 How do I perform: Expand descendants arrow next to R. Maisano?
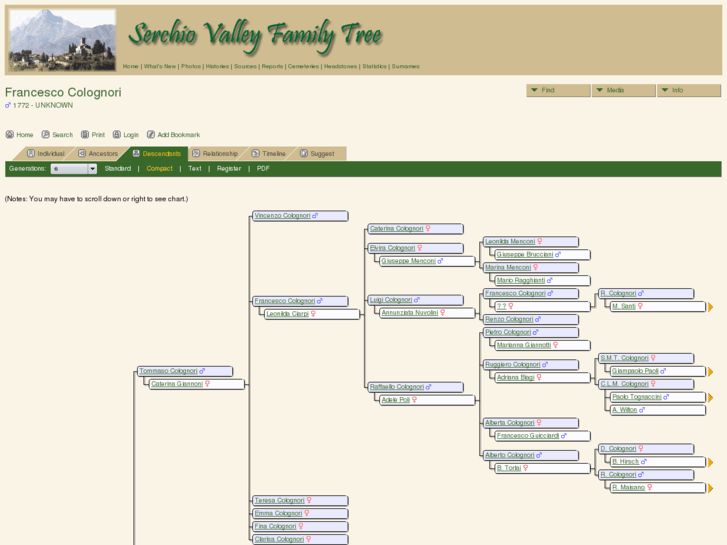point(710,488)
